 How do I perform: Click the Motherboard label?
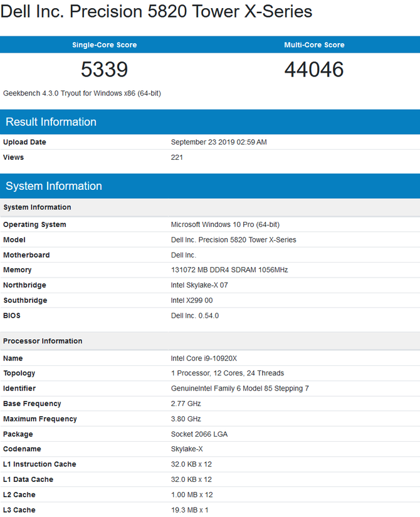[26, 255]
